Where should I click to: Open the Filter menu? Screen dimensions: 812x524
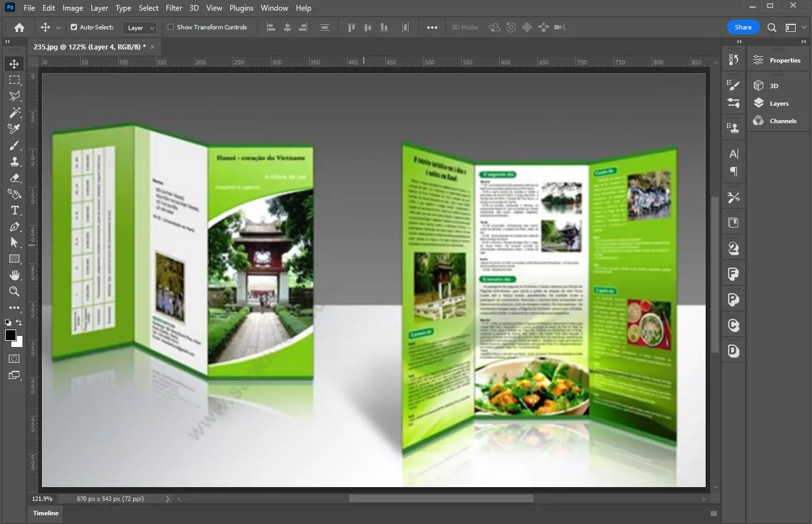(173, 8)
